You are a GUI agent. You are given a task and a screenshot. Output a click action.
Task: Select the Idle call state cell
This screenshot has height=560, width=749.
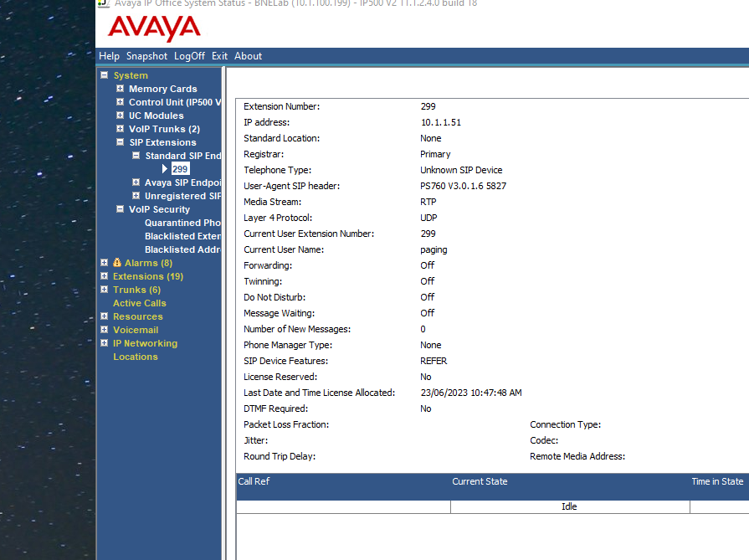click(x=569, y=506)
